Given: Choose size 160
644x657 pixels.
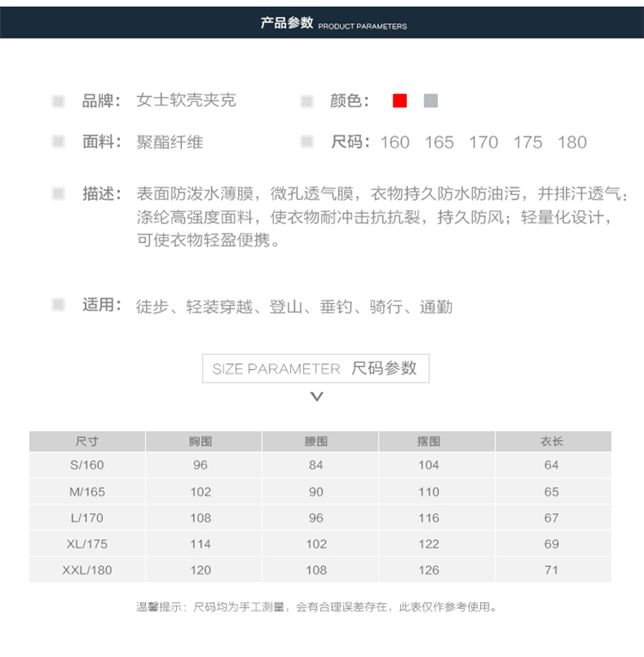Looking at the screenshot, I should coord(395,143).
